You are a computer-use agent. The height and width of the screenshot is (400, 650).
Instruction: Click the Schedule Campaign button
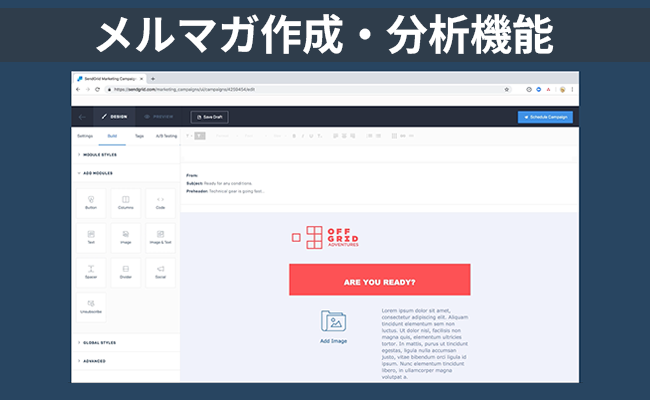tap(545, 117)
